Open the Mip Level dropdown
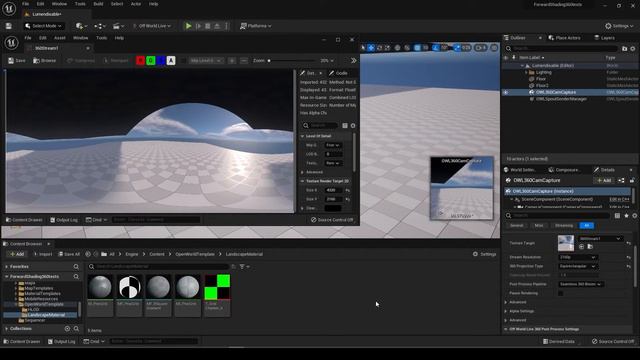 [x=206, y=60]
